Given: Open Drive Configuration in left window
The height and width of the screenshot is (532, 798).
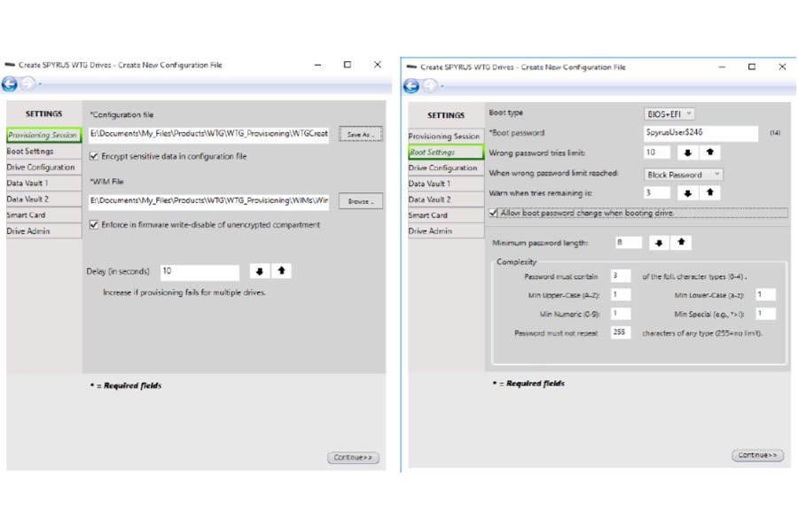Looking at the screenshot, I should (x=43, y=167).
